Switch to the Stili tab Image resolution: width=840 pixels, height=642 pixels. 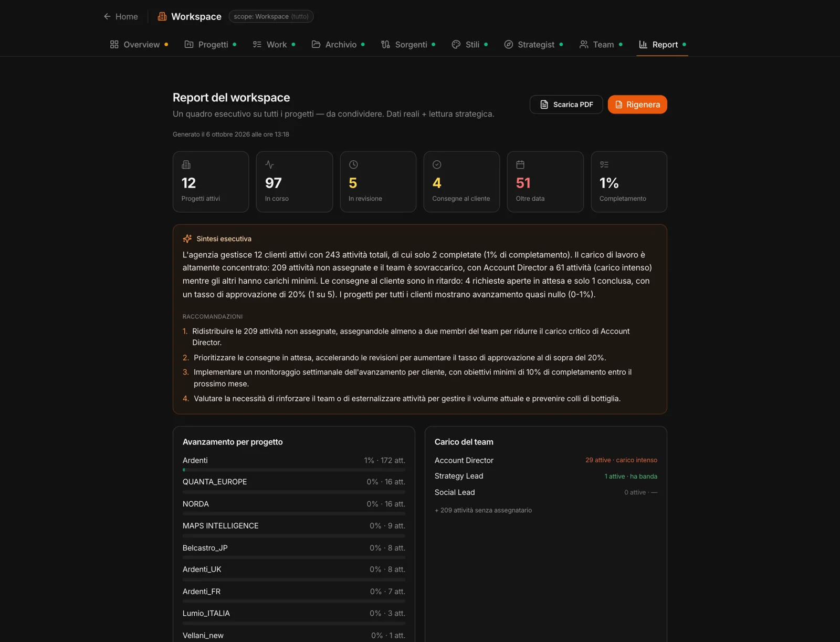(469, 45)
